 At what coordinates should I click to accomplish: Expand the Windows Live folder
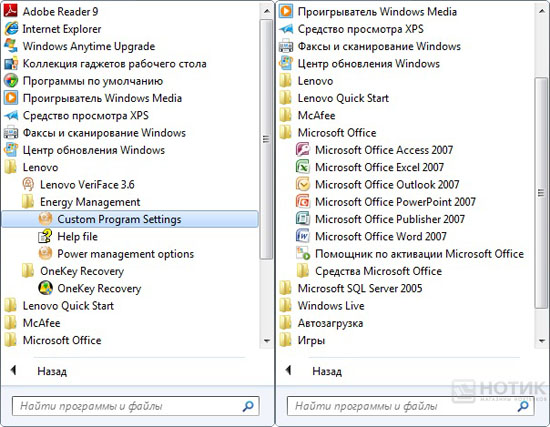(322, 306)
